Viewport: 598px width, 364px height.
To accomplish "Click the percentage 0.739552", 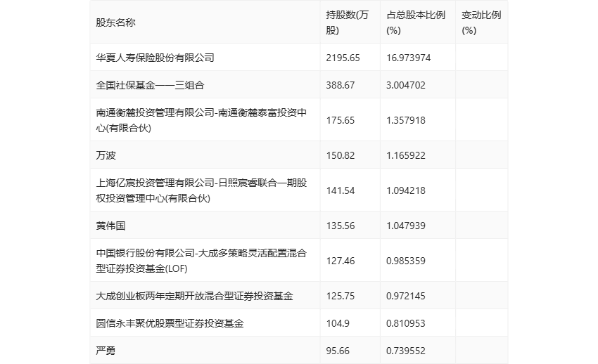I will tap(406, 351).
